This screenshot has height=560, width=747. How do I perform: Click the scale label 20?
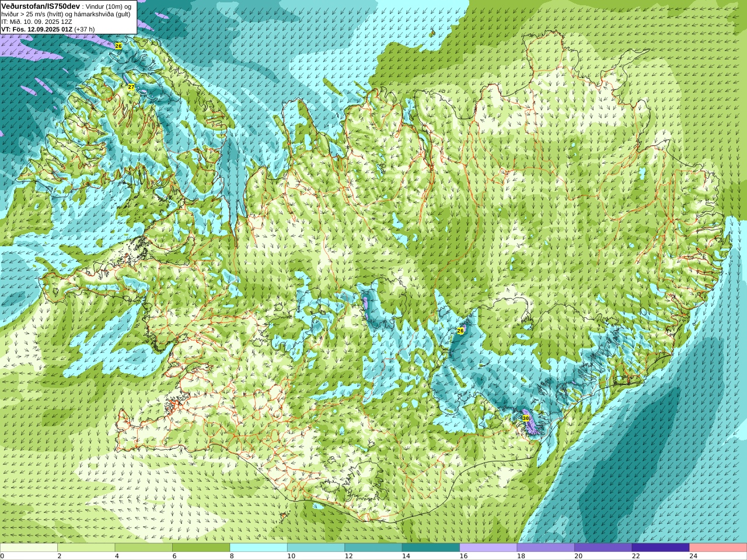point(578,556)
